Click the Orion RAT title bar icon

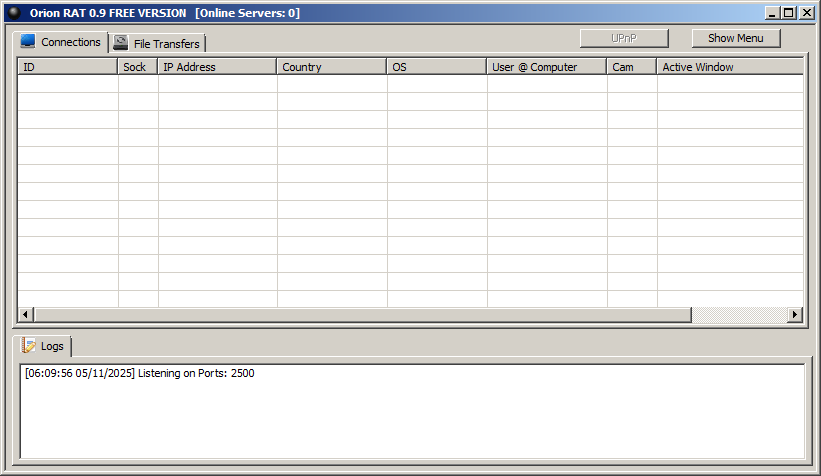[x=14, y=13]
